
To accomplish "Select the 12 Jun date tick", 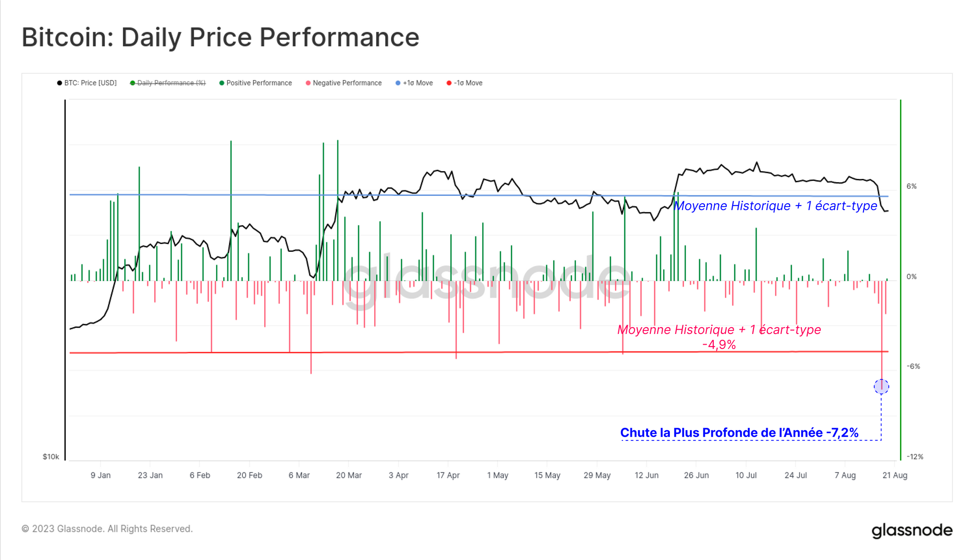I will [x=646, y=475].
